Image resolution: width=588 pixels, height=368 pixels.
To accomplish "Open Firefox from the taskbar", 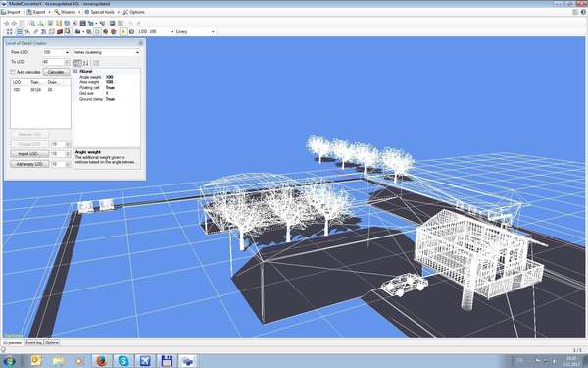I will [x=101, y=361].
